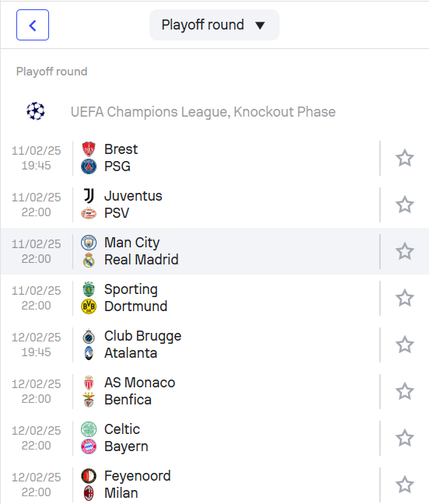Open the Celtic vs Bayern match row
This screenshot has width=429, height=504.
point(214,438)
